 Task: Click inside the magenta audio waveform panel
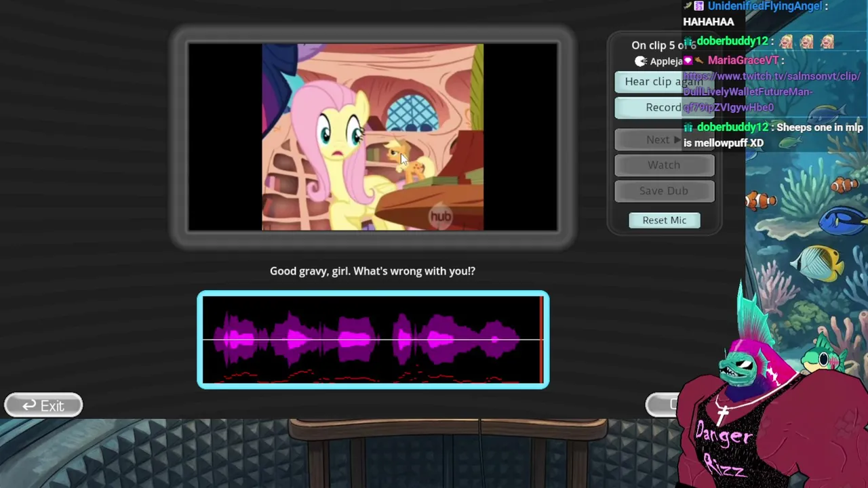(373, 340)
